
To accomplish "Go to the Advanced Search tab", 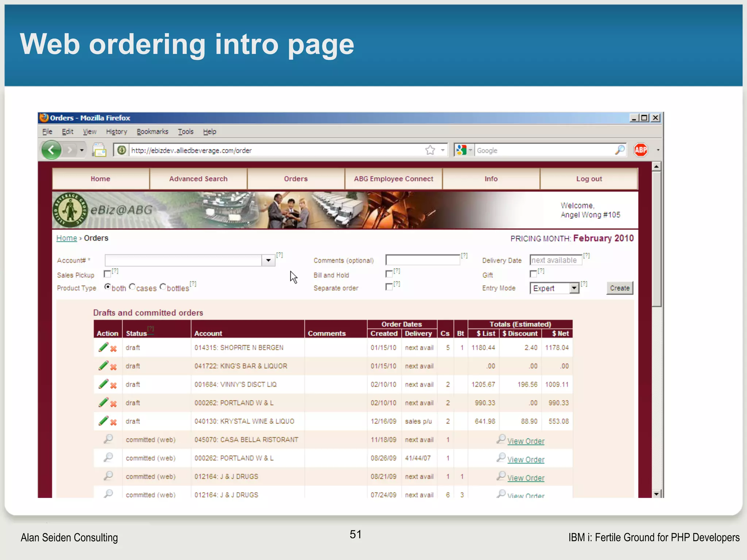I will click(198, 179).
